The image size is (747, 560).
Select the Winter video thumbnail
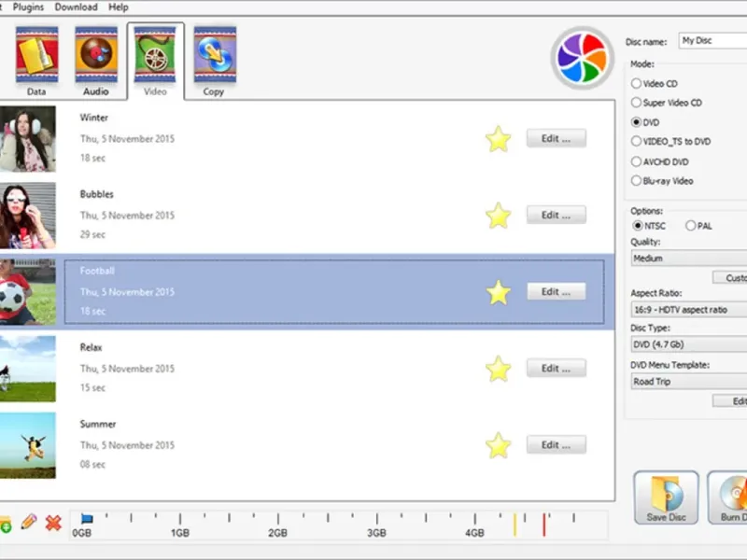pos(28,138)
